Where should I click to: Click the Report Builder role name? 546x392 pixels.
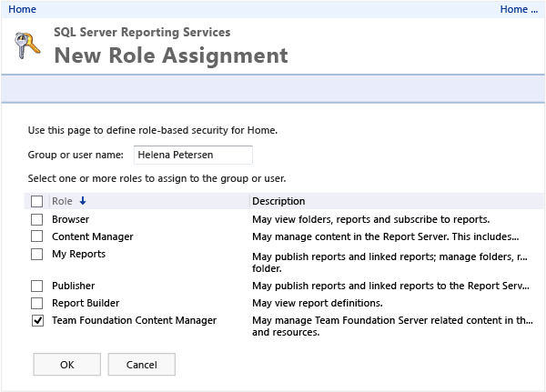coord(86,303)
